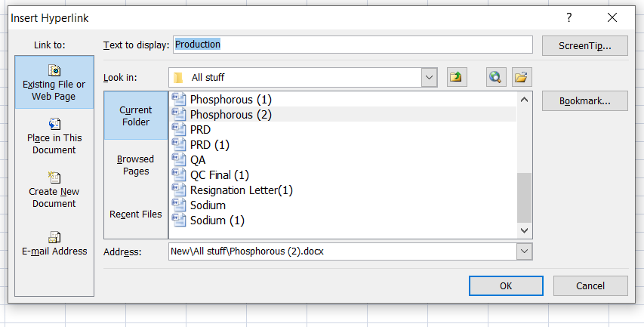Switch to Browsed Pages tab

pyautogui.click(x=136, y=165)
